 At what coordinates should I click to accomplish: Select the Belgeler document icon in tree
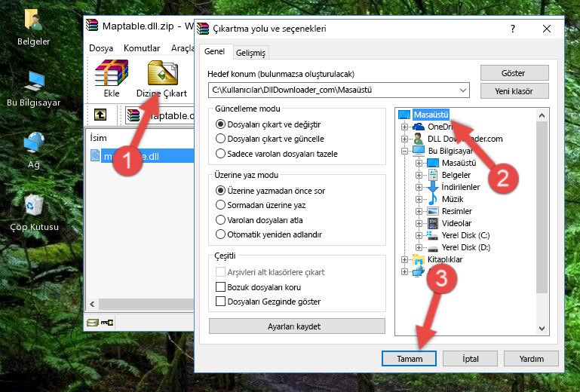click(432, 175)
